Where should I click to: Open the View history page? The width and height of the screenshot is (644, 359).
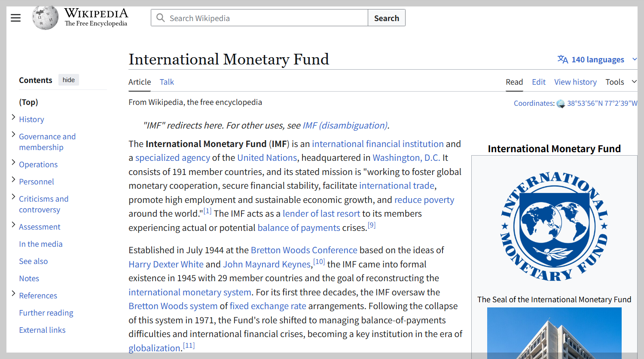[575, 82]
